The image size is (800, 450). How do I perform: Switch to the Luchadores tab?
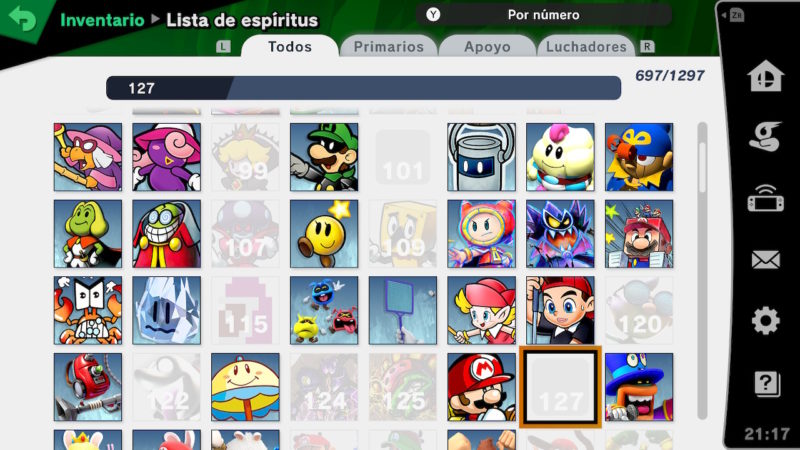586,47
